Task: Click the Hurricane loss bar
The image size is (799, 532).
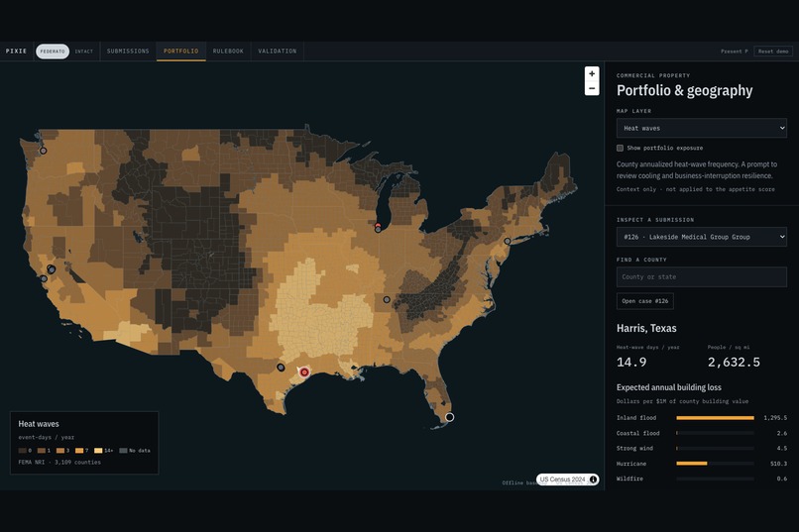Action: 715,464
